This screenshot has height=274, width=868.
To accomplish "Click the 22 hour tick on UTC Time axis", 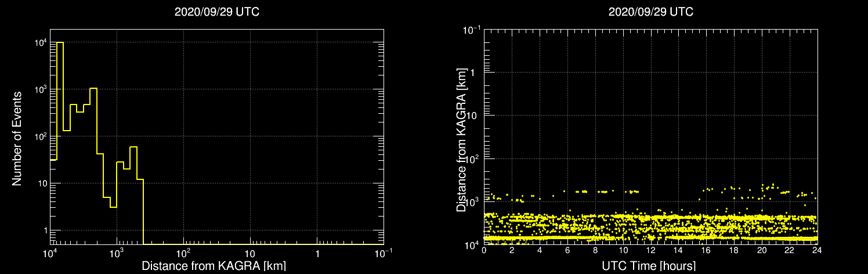I will pyautogui.click(x=790, y=251).
